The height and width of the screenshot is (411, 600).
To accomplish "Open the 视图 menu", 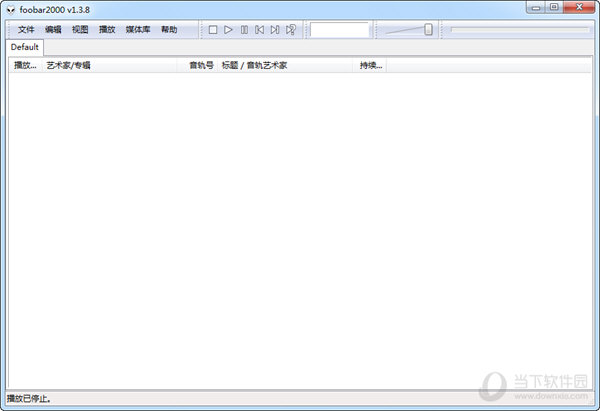I will pyautogui.click(x=80, y=29).
